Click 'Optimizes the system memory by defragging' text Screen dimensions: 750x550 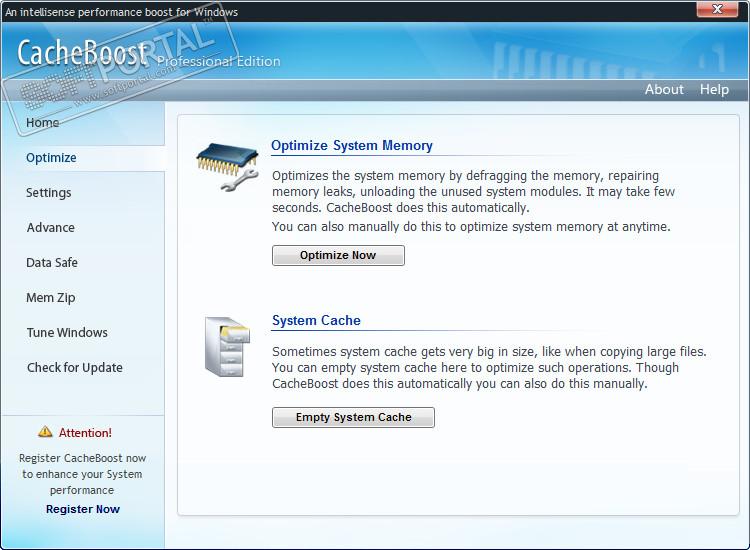(473, 191)
